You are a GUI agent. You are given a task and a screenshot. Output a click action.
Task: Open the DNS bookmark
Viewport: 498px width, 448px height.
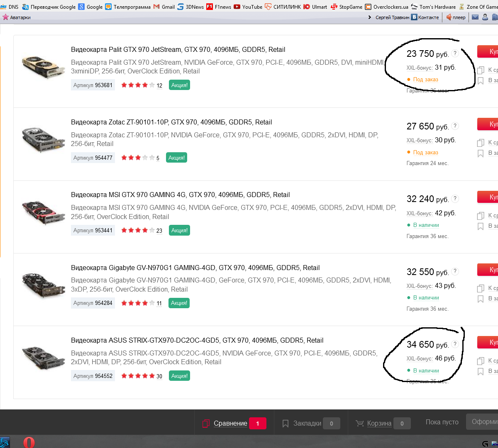10,7
